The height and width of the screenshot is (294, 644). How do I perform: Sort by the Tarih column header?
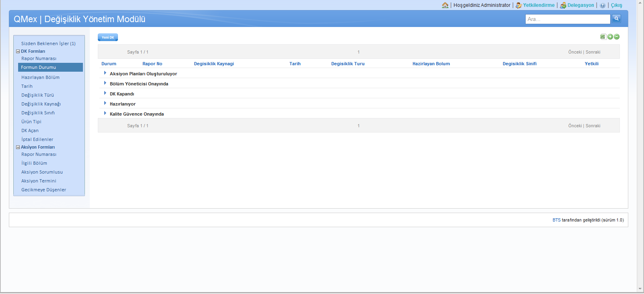(x=295, y=64)
